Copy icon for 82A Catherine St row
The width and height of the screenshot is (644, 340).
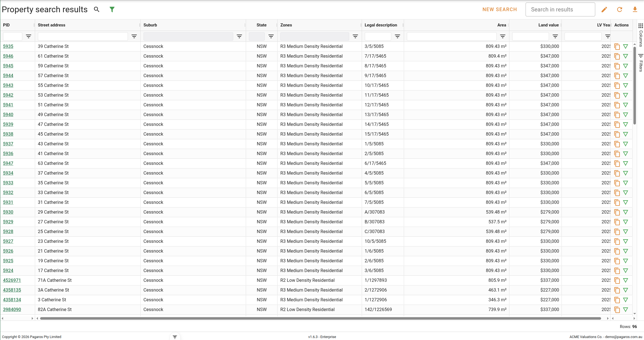pos(617,310)
